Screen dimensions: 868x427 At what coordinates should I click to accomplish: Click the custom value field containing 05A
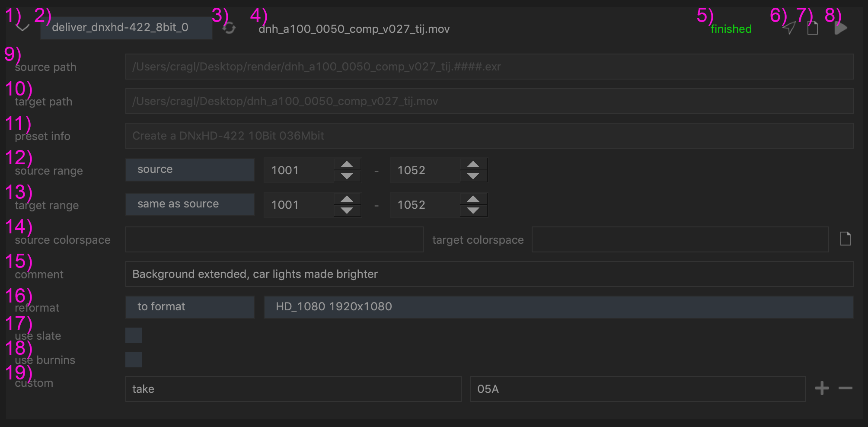tap(638, 389)
